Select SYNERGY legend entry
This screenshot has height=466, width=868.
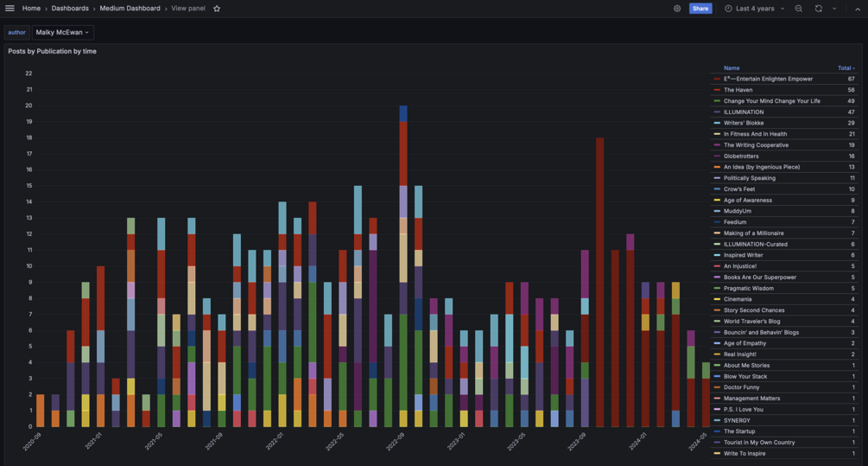[737, 420]
